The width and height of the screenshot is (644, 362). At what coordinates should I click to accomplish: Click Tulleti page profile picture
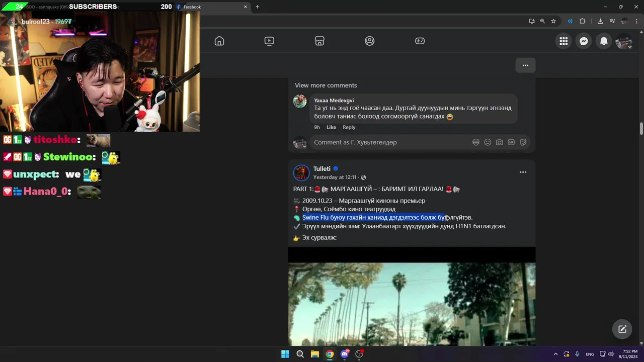301,172
